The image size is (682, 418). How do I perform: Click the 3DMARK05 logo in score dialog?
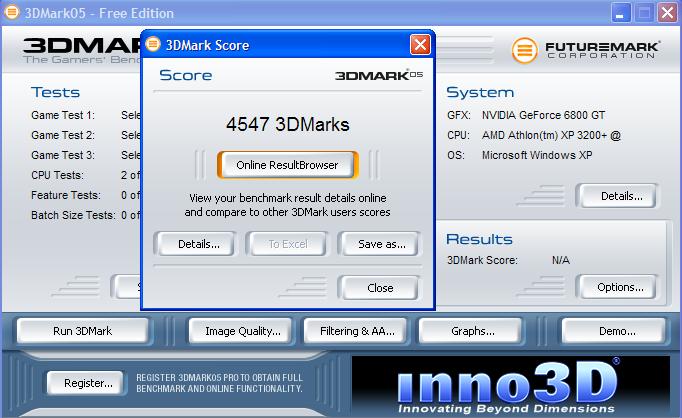tap(378, 75)
